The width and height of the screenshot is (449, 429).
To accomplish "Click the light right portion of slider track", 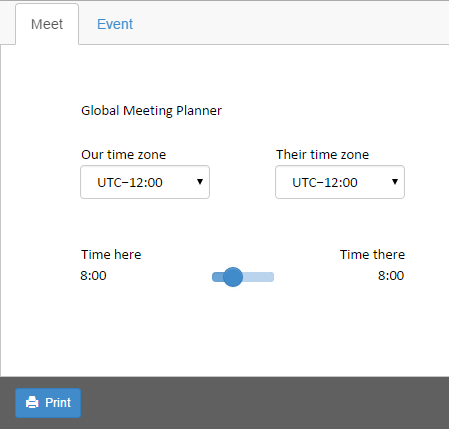I will (x=258, y=277).
